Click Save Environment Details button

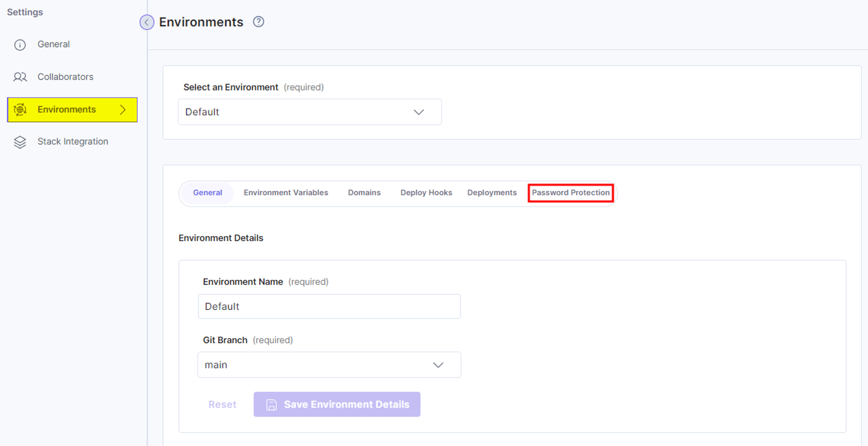point(337,404)
